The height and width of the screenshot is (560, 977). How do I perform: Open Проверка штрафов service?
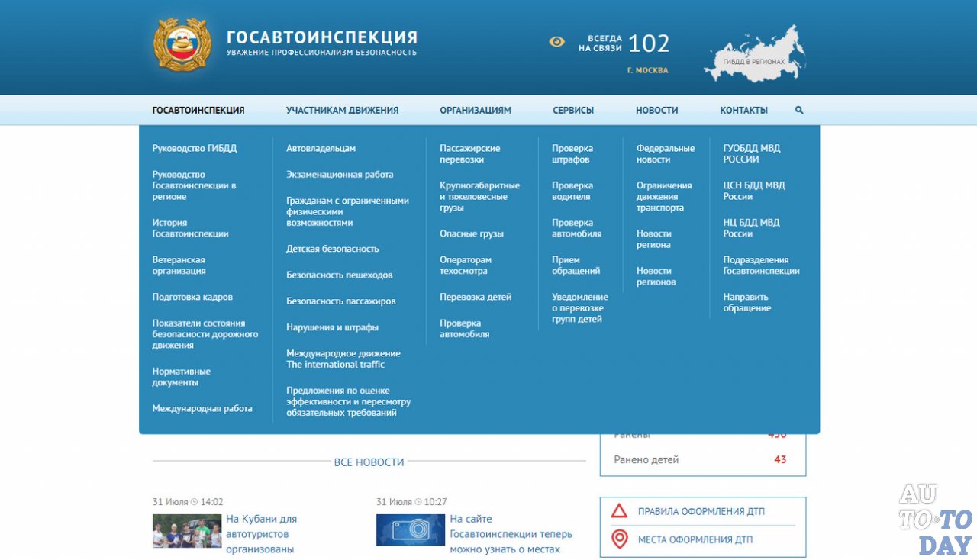[571, 153]
